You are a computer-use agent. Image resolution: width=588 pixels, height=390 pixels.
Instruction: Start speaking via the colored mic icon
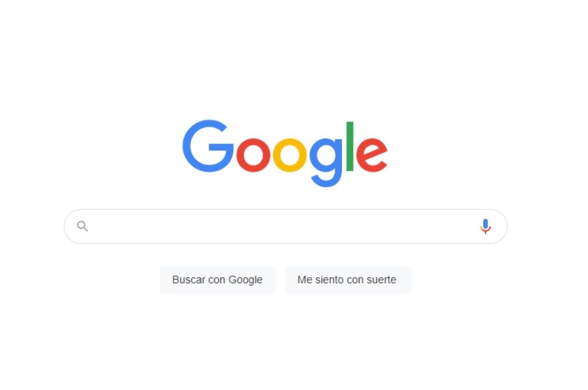pos(486,226)
